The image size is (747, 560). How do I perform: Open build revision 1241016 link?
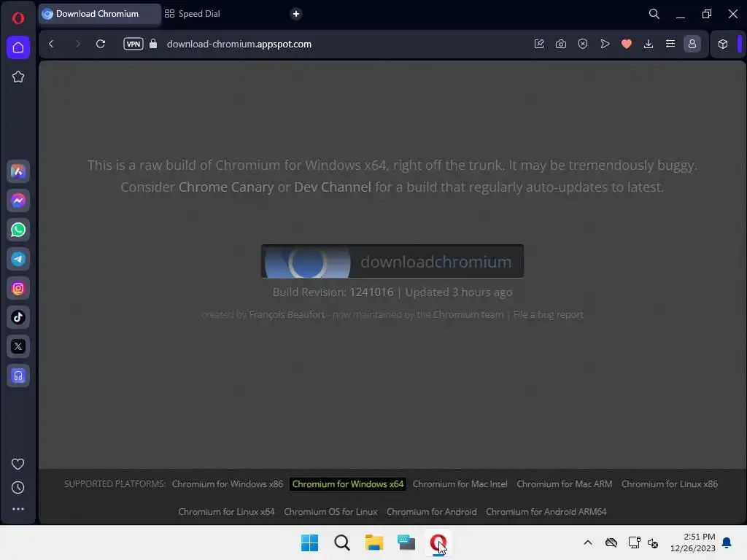(371, 292)
